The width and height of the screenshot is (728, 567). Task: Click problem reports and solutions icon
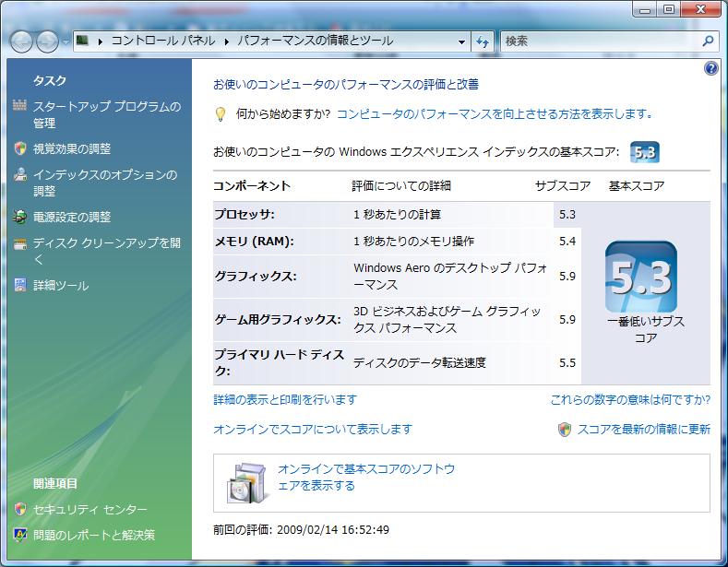[20, 535]
